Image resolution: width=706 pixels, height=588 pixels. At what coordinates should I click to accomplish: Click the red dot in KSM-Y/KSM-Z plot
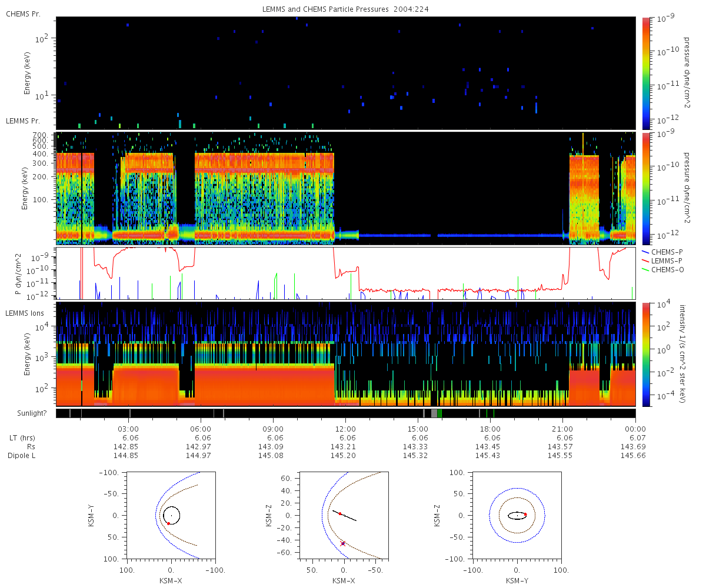pos(525,514)
